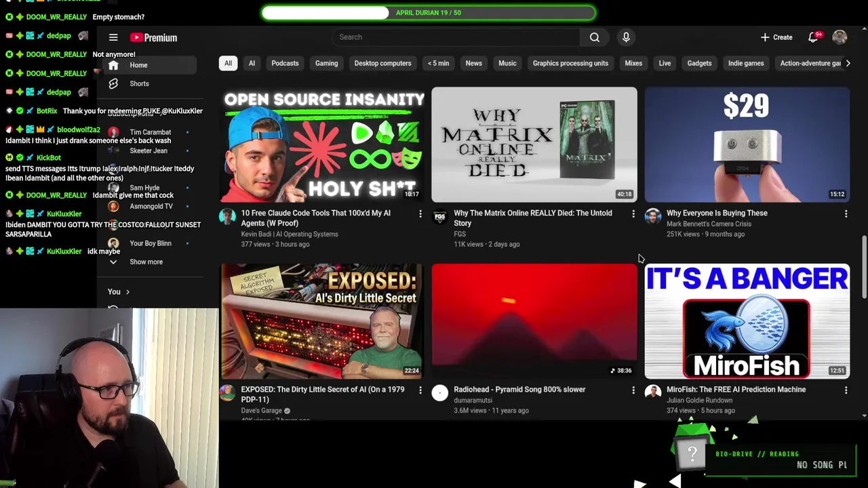This screenshot has height=488, width=868.
Task: Select Graphics processing units chip
Action: coord(570,63)
